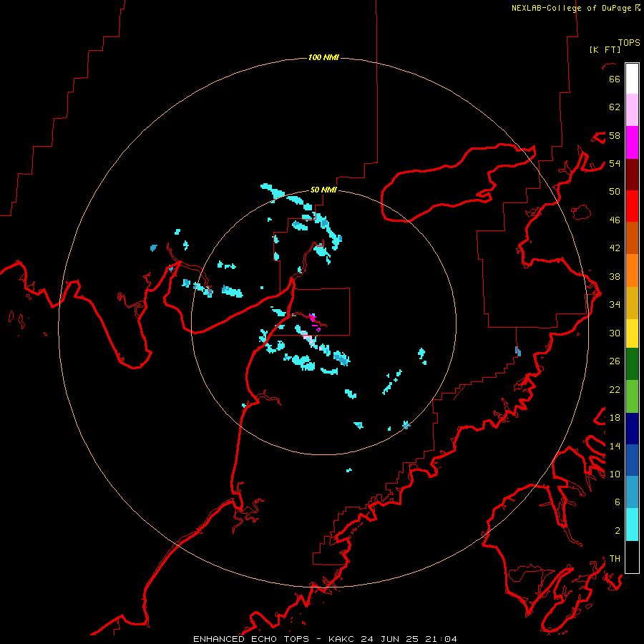The height and width of the screenshot is (644, 644).
Task: Click the 21:04 timestamp in the caption
Action: (441, 639)
